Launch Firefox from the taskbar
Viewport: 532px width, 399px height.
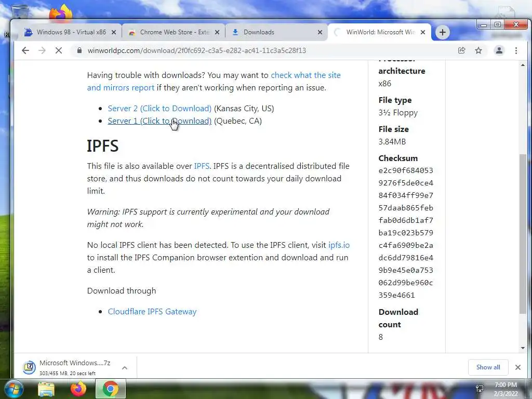click(x=78, y=389)
